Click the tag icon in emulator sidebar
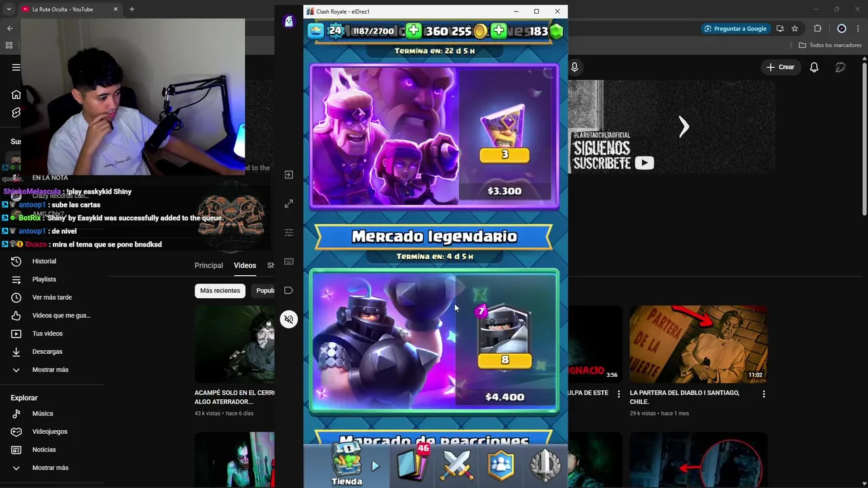 [289, 290]
